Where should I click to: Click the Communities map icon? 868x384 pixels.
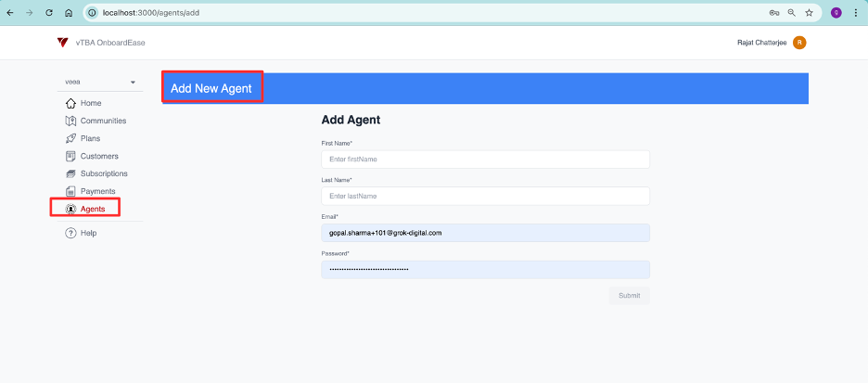pyautogui.click(x=70, y=121)
